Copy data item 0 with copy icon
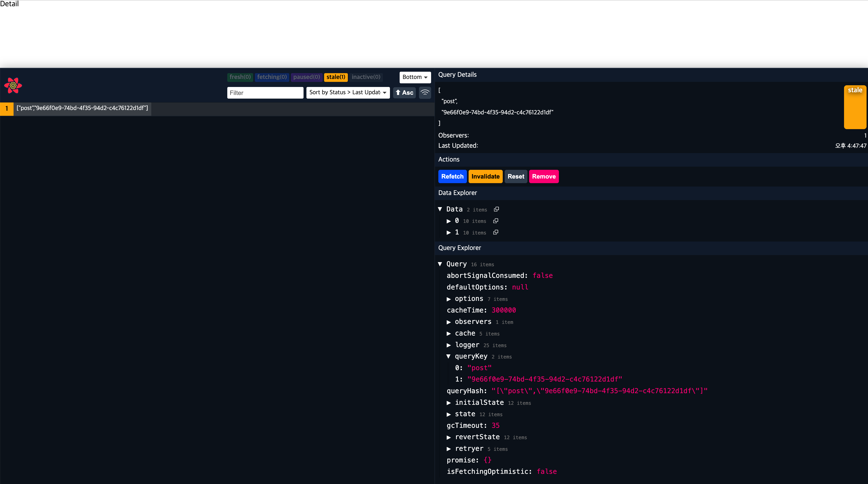The image size is (868, 484). click(x=496, y=221)
